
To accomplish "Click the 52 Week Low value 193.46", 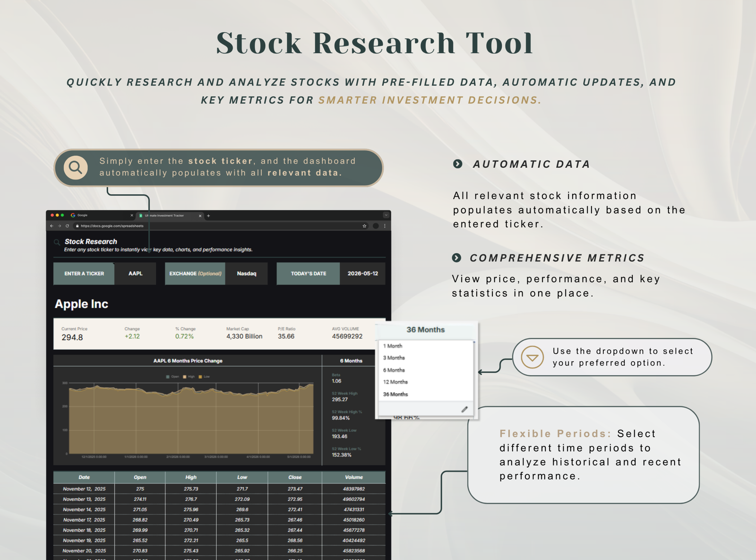I will [339, 436].
